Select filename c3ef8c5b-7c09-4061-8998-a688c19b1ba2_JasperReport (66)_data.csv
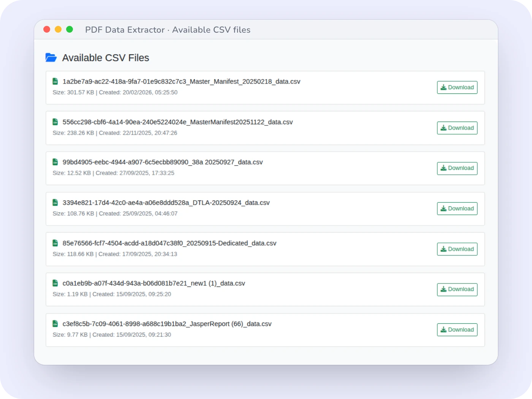The image size is (532, 399). 167,324
